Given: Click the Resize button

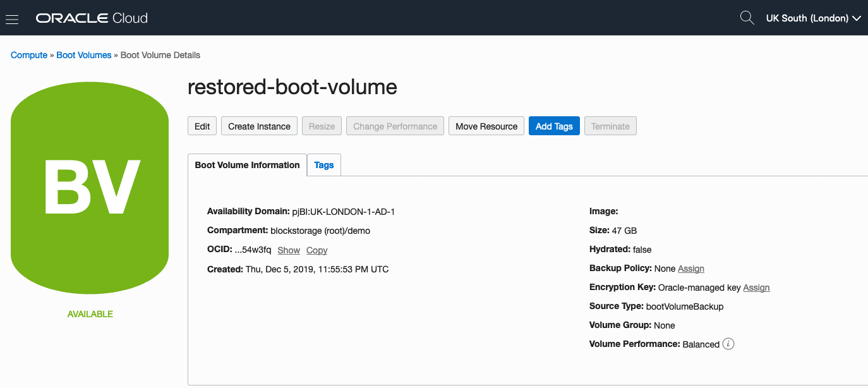Looking at the screenshot, I should 322,126.
